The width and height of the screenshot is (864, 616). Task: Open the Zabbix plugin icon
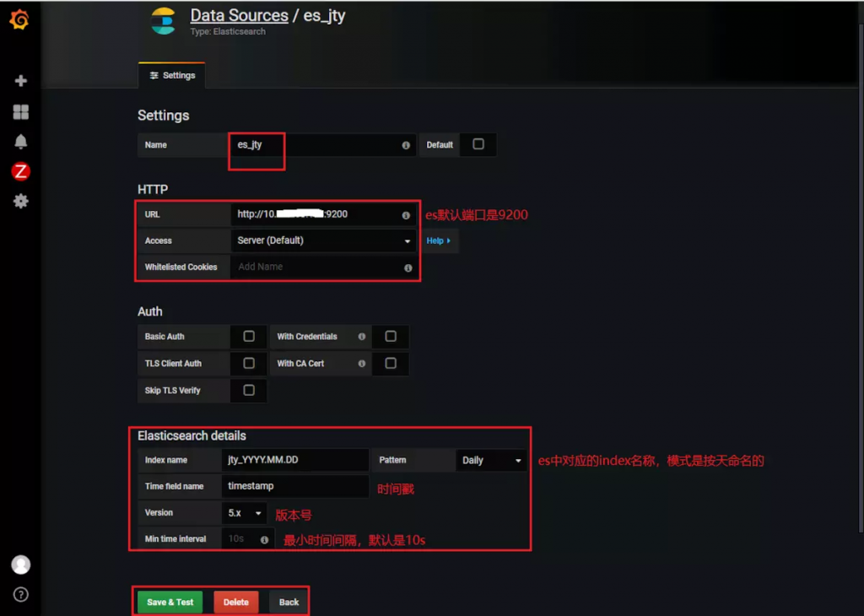pos(21,171)
